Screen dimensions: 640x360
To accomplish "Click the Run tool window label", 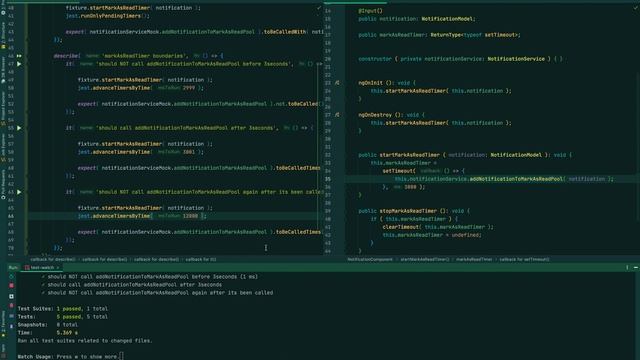I will point(13,268).
